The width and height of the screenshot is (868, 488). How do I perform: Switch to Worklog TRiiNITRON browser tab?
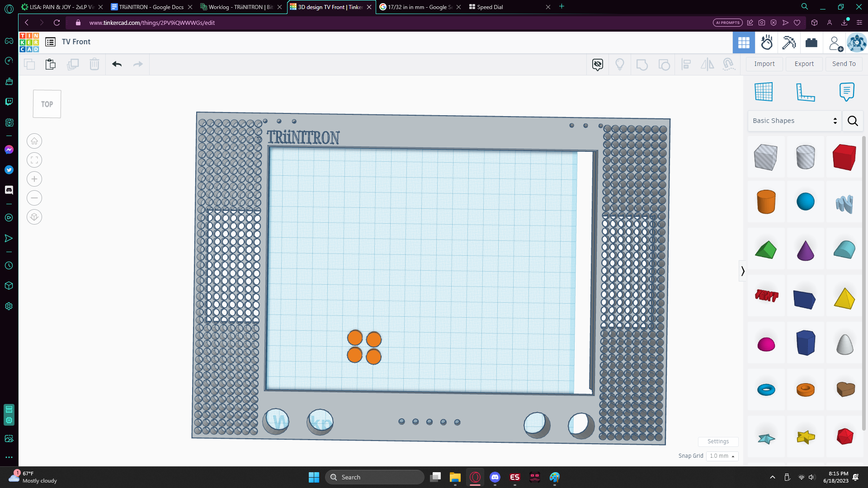(x=241, y=7)
